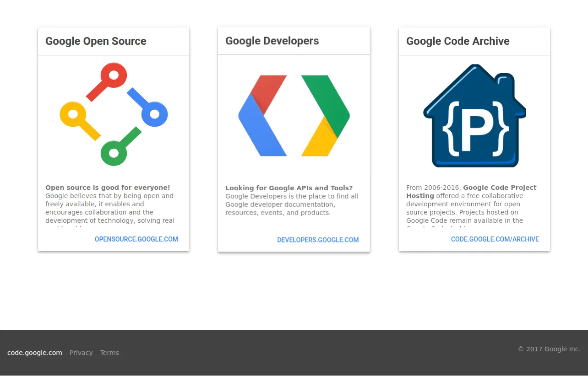Click 'Open source is good for everyone!' text
This screenshot has height=376, width=588.
tap(108, 188)
